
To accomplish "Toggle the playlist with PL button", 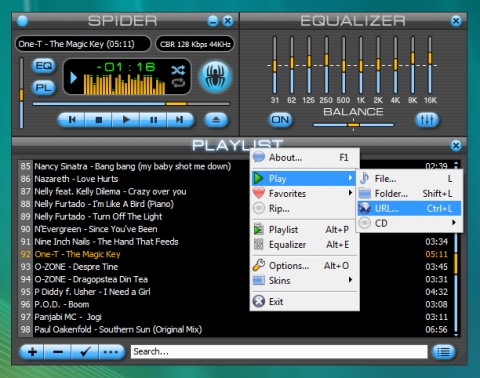I will (x=44, y=88).
